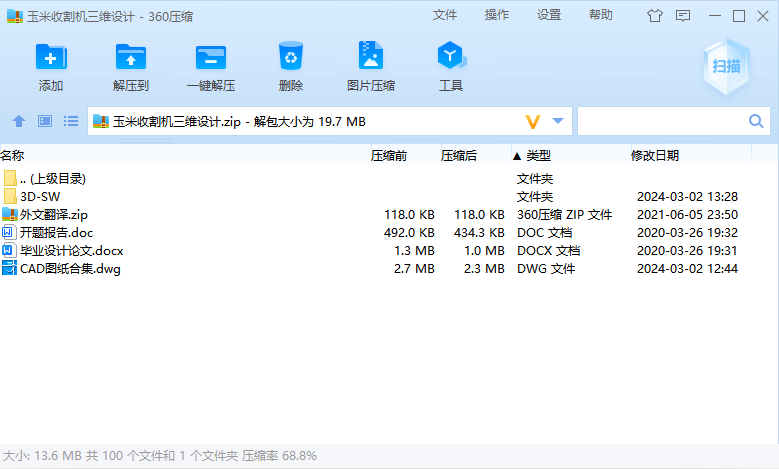Click the 扫描 (Scan) hexagon button
Image resolution: width=779 pixels, height=469 pixels.
click(726, 66)
